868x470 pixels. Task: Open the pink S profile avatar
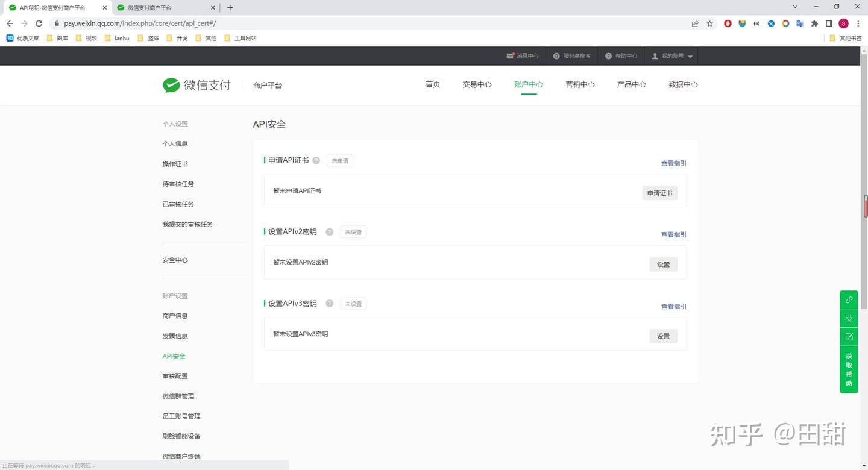tap(843, 23)
